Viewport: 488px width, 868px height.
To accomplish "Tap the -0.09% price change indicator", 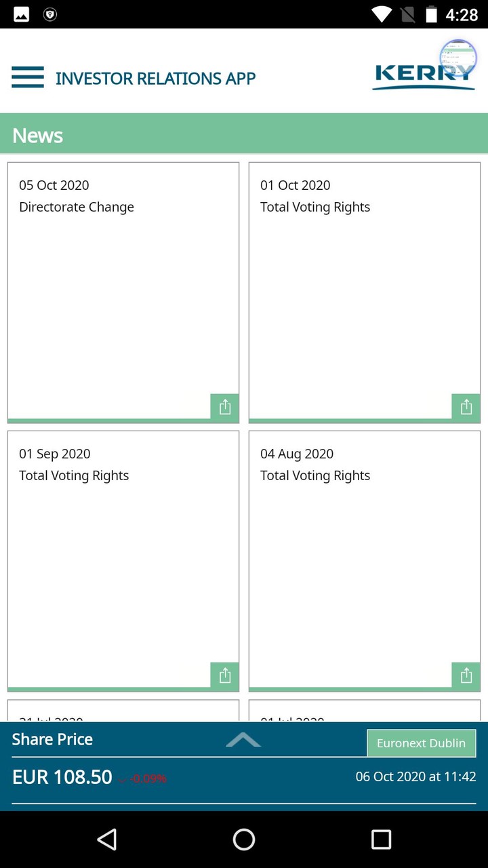I will click(149, 779).
